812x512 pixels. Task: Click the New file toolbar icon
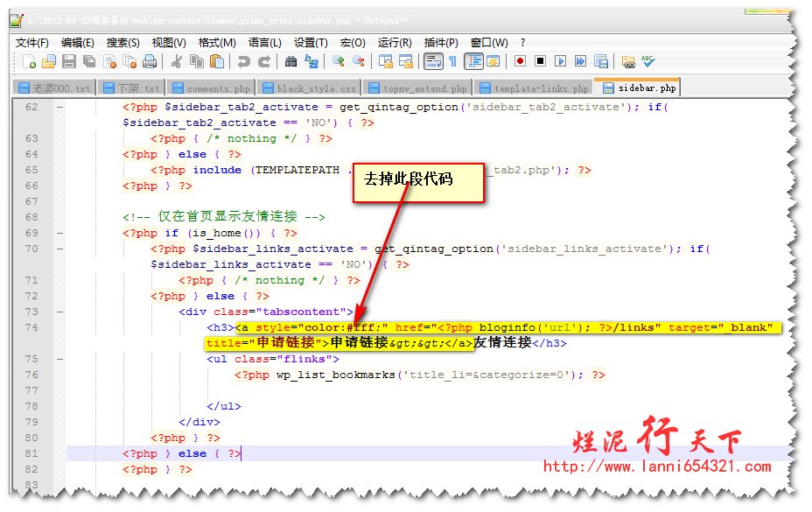pos(30,61)
